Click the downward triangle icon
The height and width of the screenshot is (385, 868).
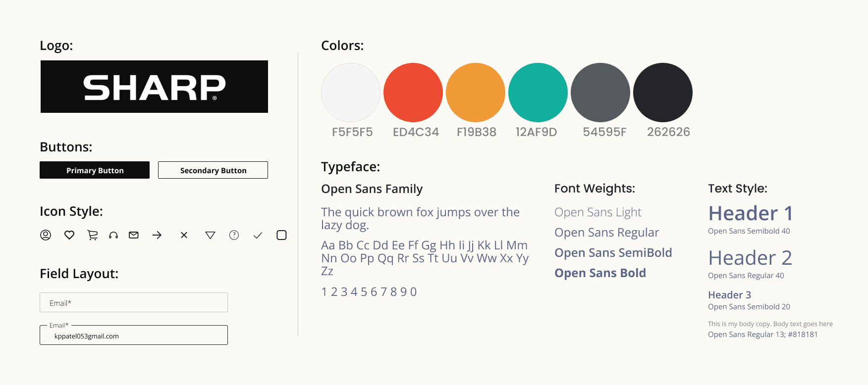(x=210, y=235)
